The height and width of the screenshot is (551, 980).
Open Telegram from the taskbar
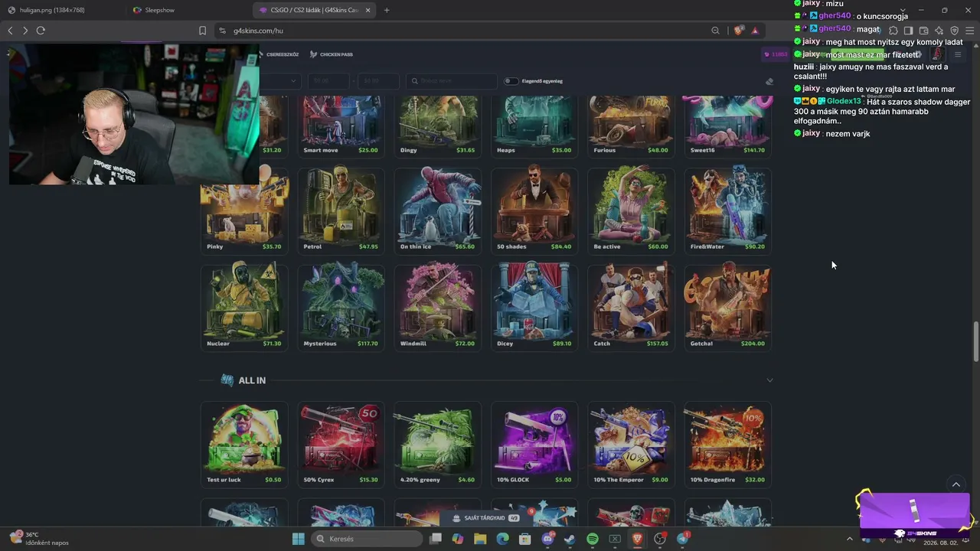[682, 539]
